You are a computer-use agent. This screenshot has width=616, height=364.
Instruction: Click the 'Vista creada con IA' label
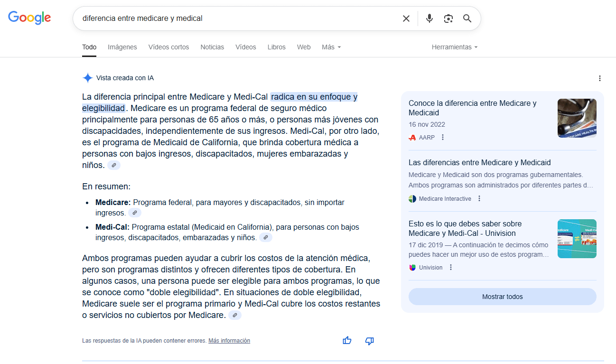pyautogui.click(x=125, y=78)
